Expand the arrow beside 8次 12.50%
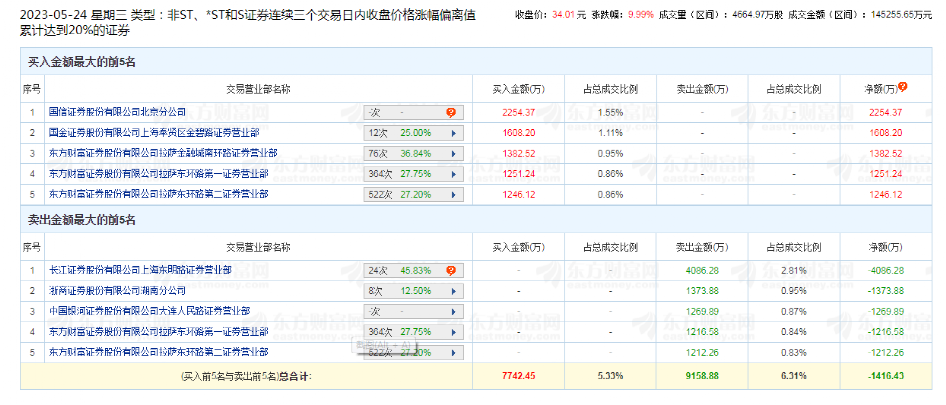 [x=453, y=291]
